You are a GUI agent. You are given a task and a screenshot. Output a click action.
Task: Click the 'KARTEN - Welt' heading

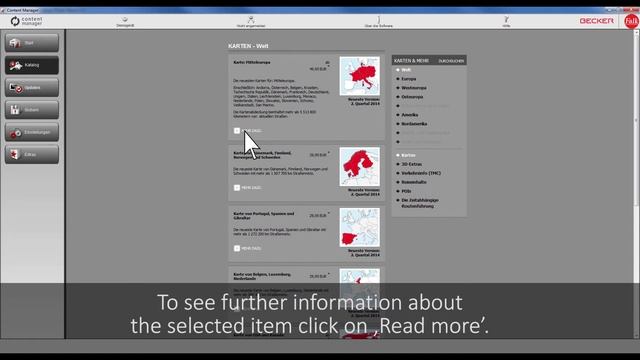tap(248, 46)
